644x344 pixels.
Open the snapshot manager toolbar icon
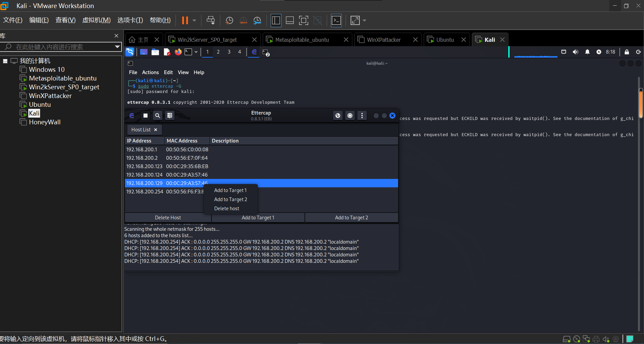[257, 21]
